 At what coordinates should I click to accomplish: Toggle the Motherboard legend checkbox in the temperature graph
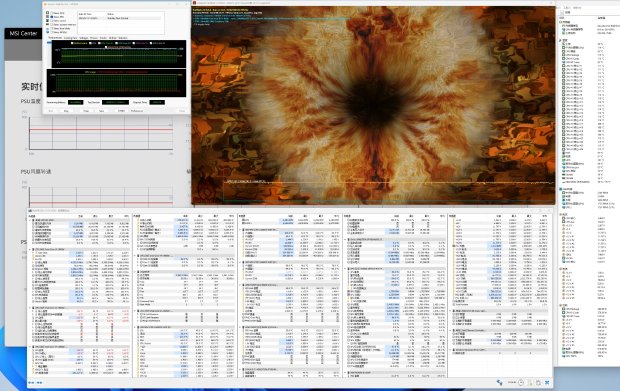coord(72,43)
